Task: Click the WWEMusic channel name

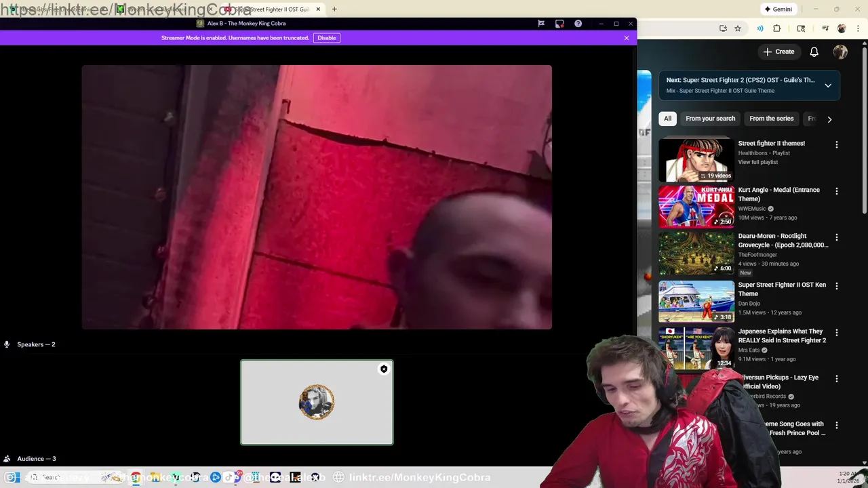Action: [752, 209]
